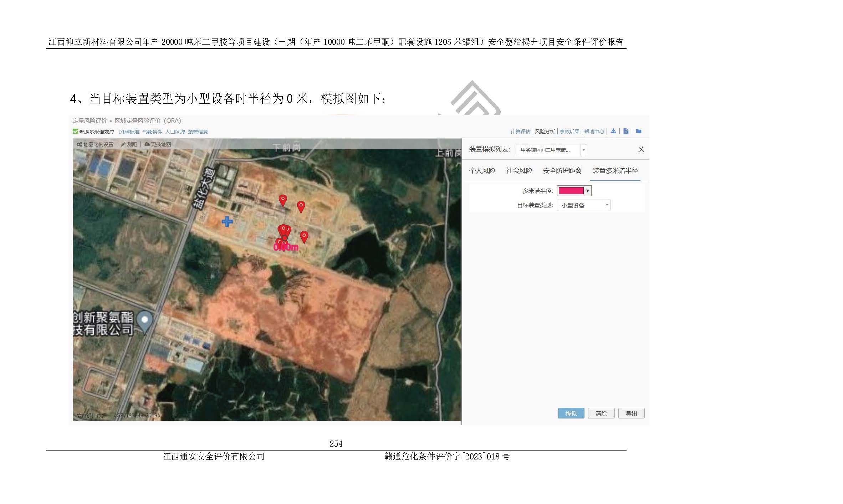The image size is (843, 504).
Task: Click 更换地图 to change the map
Action: (x=158, y=144)
